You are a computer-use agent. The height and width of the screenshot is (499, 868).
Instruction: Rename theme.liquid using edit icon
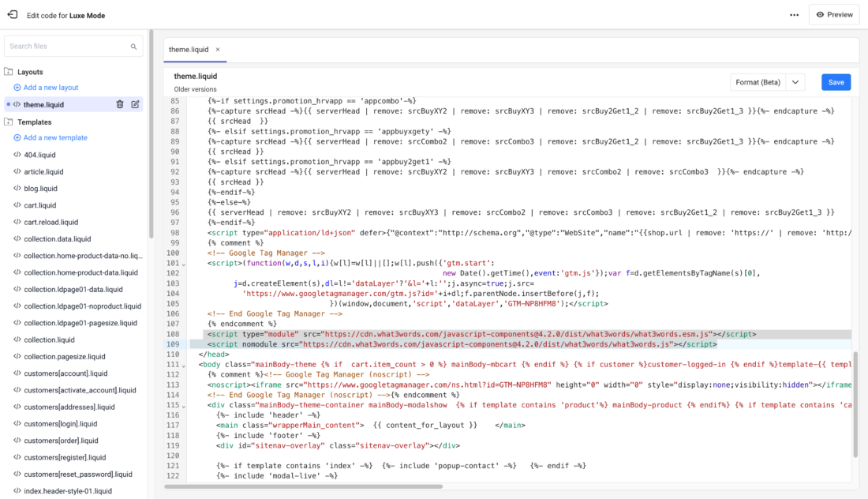(135, 104)
